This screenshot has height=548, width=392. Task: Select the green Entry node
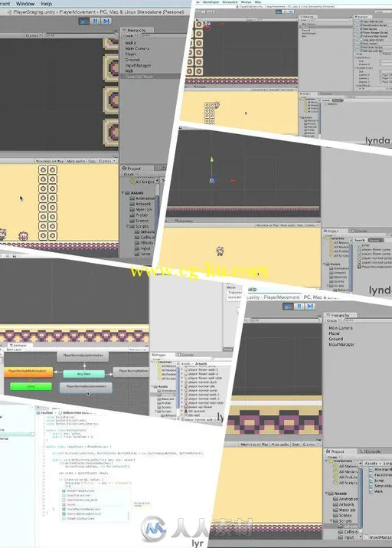pyautogui.click(x=31, y=386)
